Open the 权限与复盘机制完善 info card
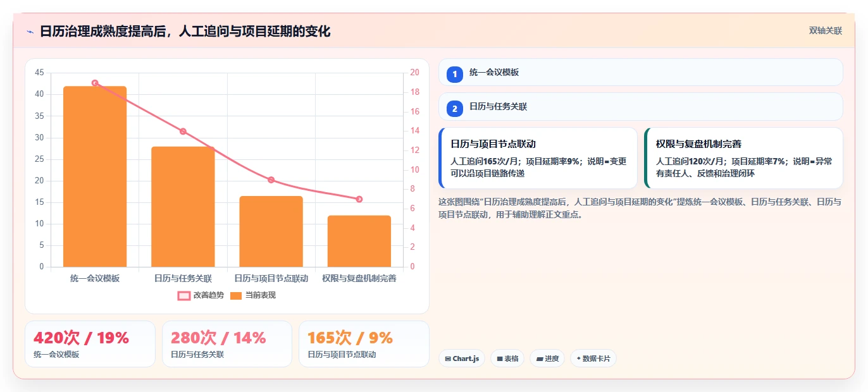Screen dimensions: 868x392 tap(743, 158)
